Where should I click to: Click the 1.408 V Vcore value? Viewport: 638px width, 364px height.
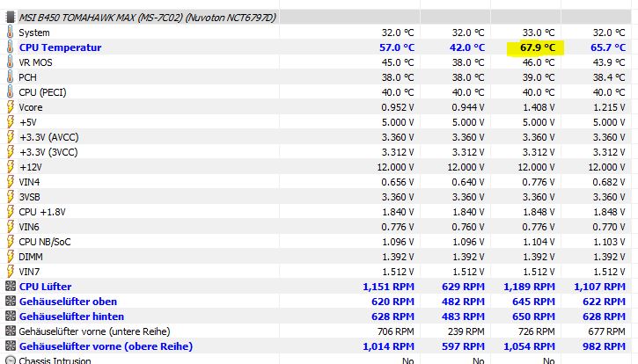tap(539, 107)
